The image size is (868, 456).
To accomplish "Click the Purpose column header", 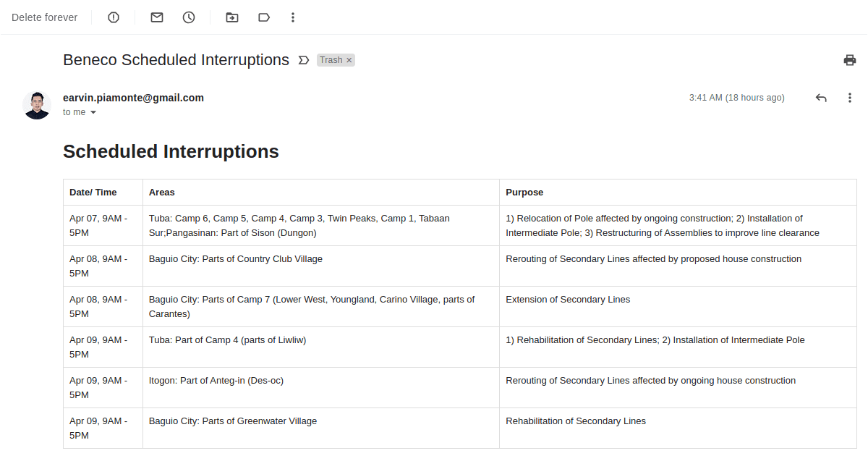I will [524, 193].
